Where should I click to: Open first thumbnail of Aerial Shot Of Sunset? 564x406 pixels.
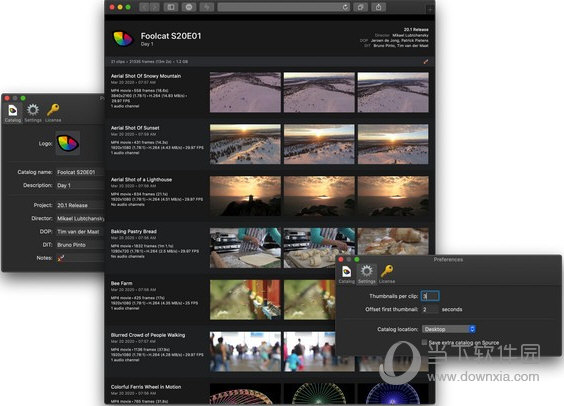click(245, 144)
